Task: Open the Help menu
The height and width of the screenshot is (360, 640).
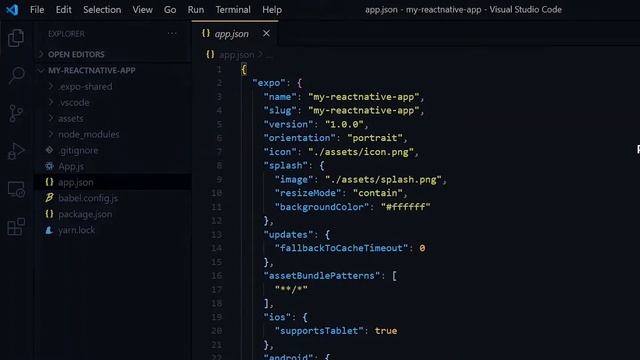Action: [x=272, y=9]
